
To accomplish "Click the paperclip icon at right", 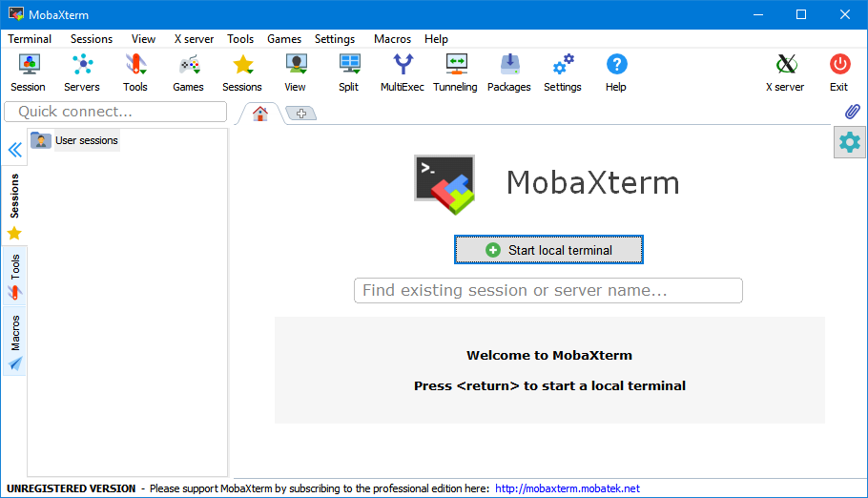I will 853,112.
